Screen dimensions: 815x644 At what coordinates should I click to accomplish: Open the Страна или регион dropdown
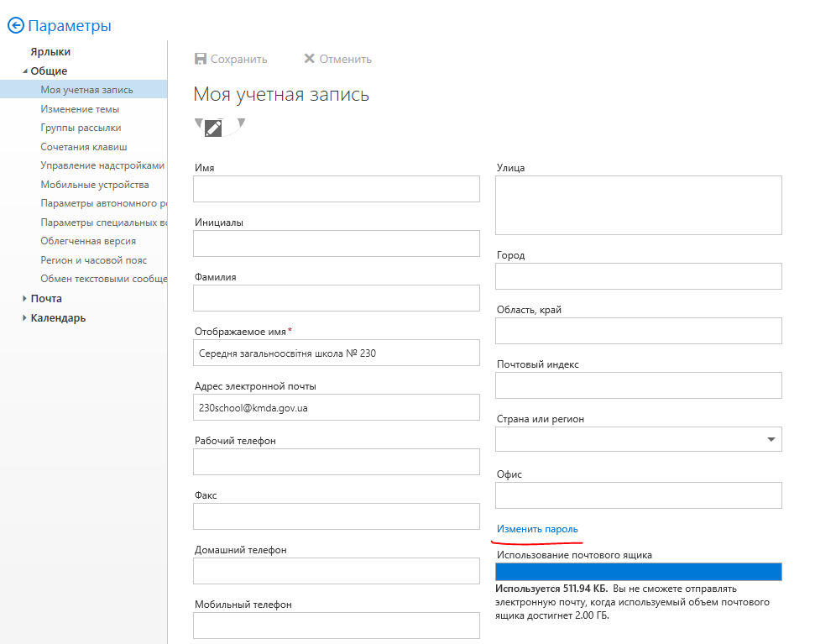(771, 439)
